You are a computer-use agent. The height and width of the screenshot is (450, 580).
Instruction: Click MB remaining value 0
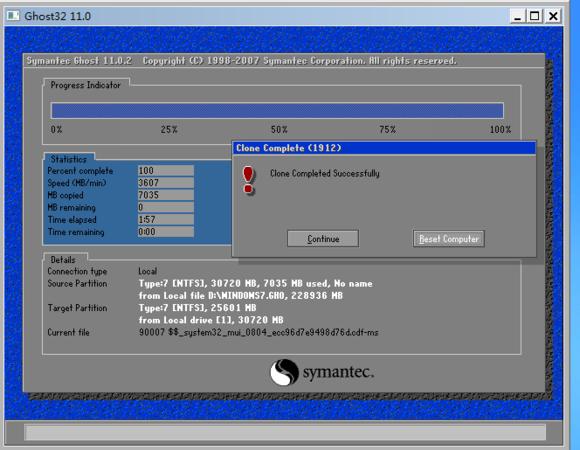166,207
